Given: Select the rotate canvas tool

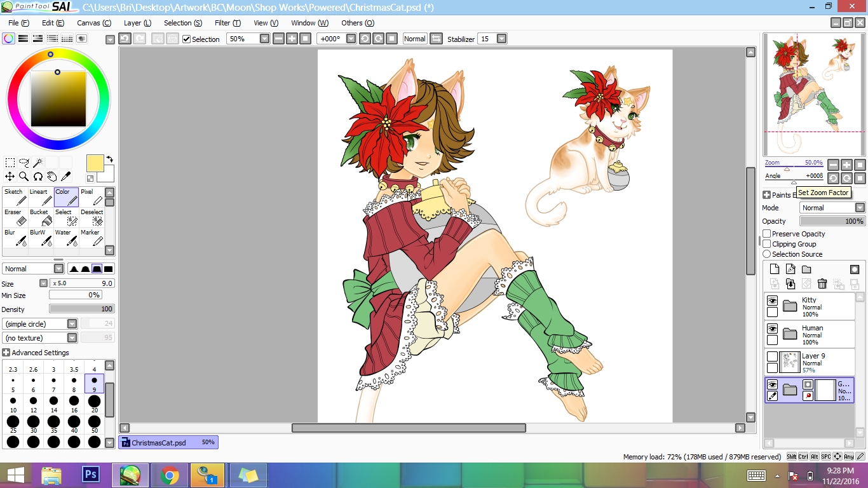Looking at the screenshot, I should coord(38,177).
